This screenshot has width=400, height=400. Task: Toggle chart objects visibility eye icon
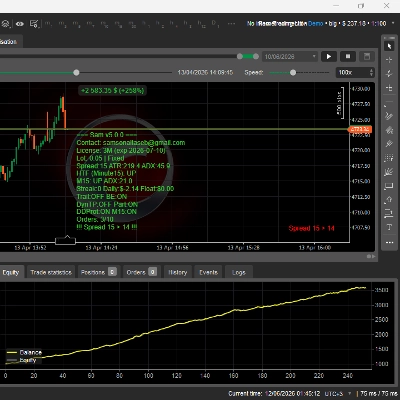20,24
